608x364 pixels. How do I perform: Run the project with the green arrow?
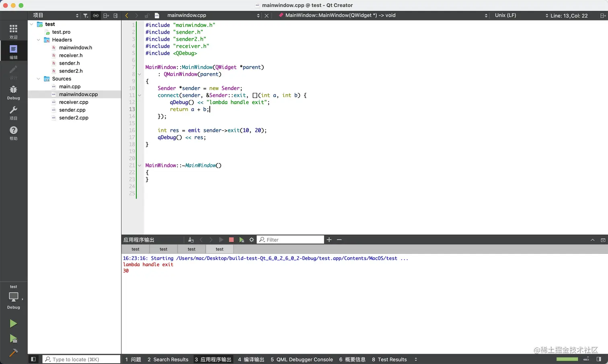[x=13, y=323]
